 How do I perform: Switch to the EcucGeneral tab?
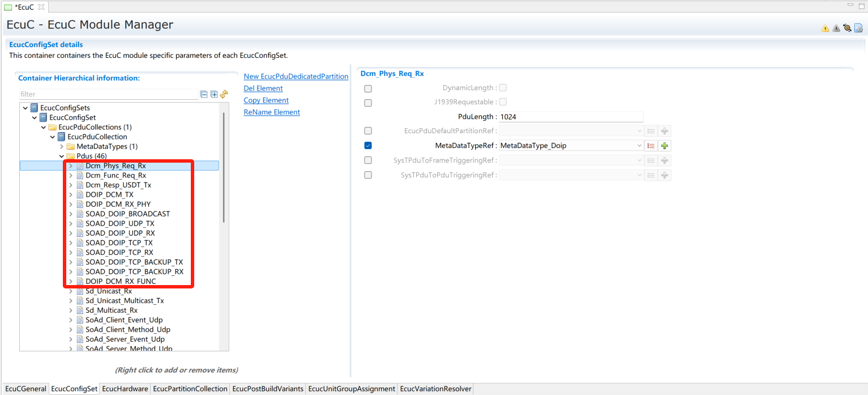coord(25,389)
